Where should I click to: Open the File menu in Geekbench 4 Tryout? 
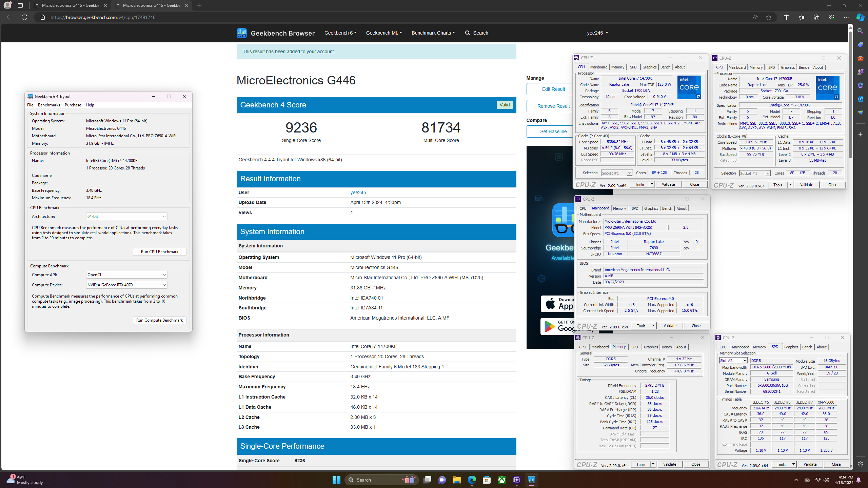pyautogui.click(x=30, y=105)
